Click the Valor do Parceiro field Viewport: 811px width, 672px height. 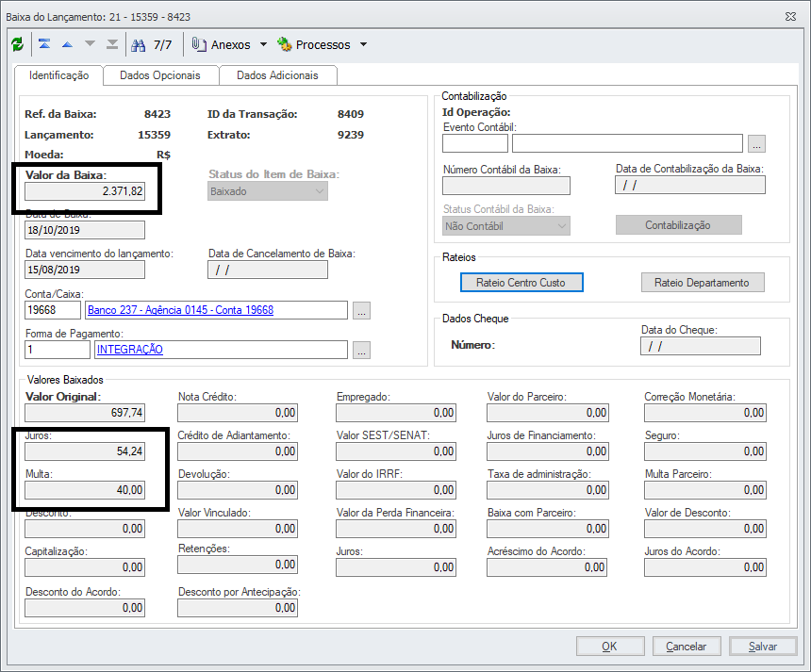point(548,413)
